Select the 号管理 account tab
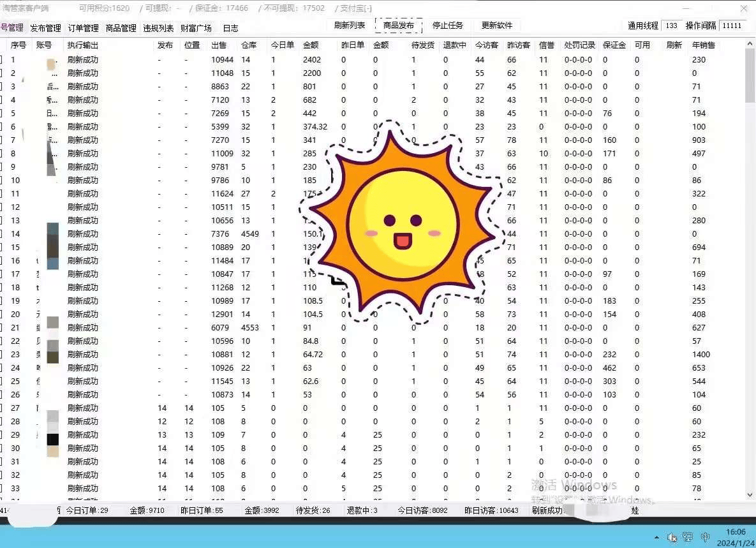This screenshot has height=548, width=756. click(x=11, y=27)
